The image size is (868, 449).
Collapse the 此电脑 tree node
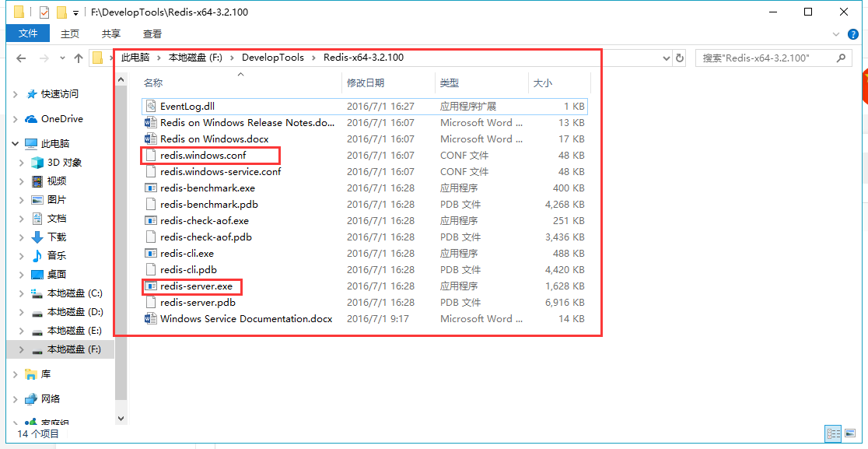[16, 144]
